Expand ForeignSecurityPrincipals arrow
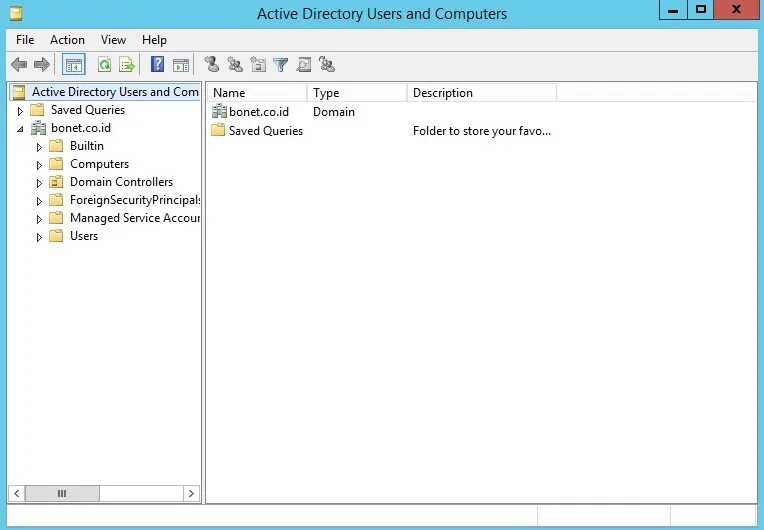This screenshot has height=530, width=764. (39, 201)
